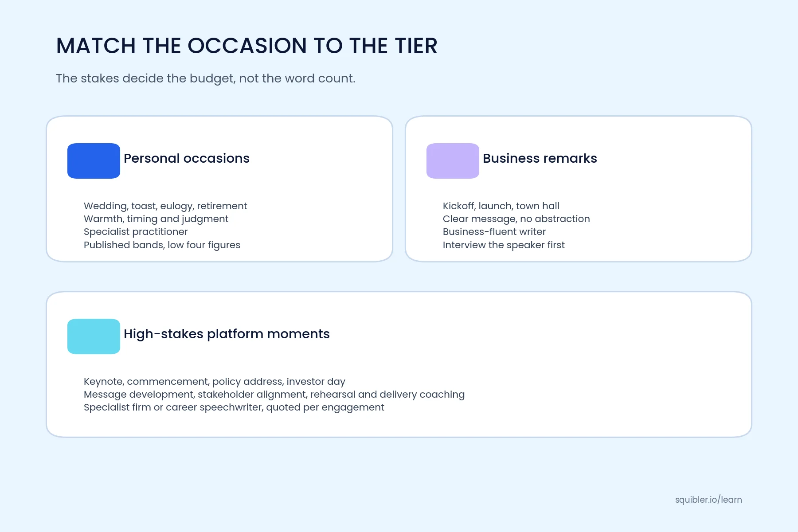This screenshot has height=532, width=798.
Task: Click the Warmth, timing and judgment line
Action: [x=156, y=219]
